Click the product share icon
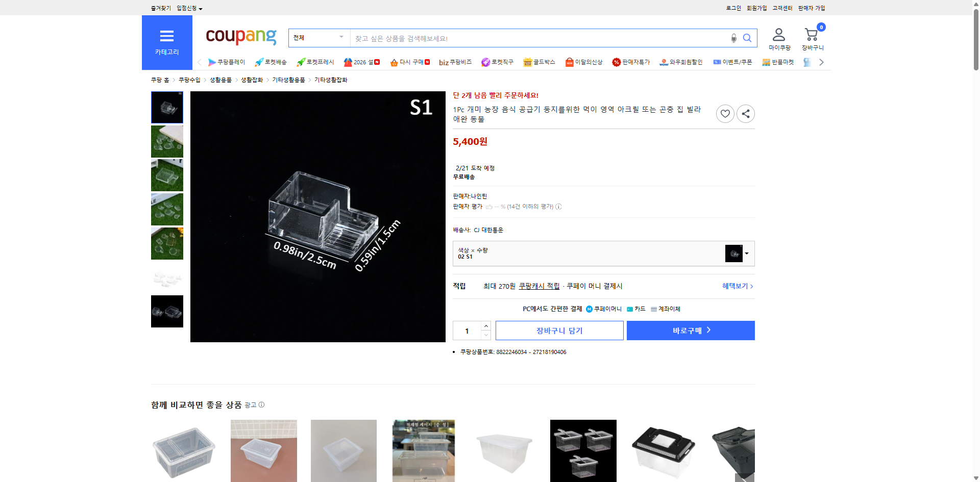 pyautogui.click(x=745, y=113)
